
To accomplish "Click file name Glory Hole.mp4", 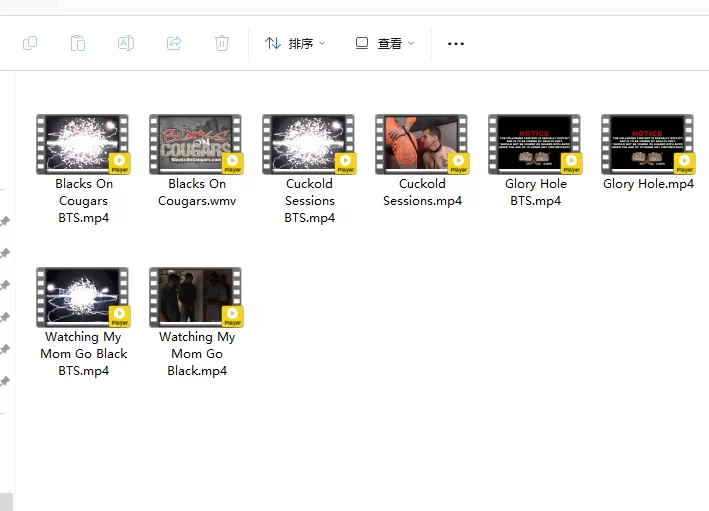I will [648, 184].
